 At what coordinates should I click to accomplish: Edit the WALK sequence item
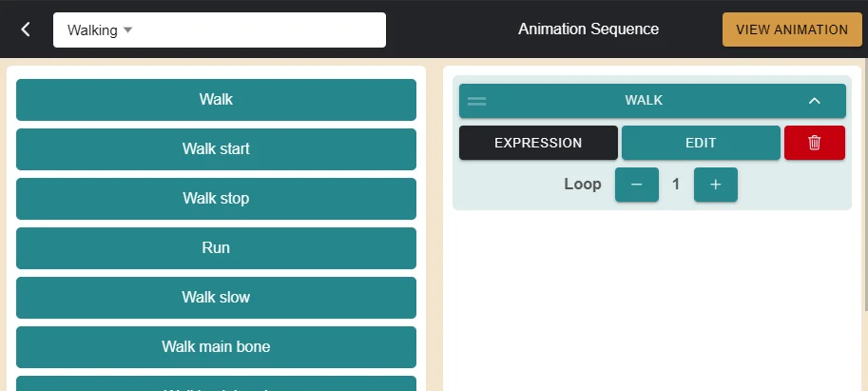[701, 143]
